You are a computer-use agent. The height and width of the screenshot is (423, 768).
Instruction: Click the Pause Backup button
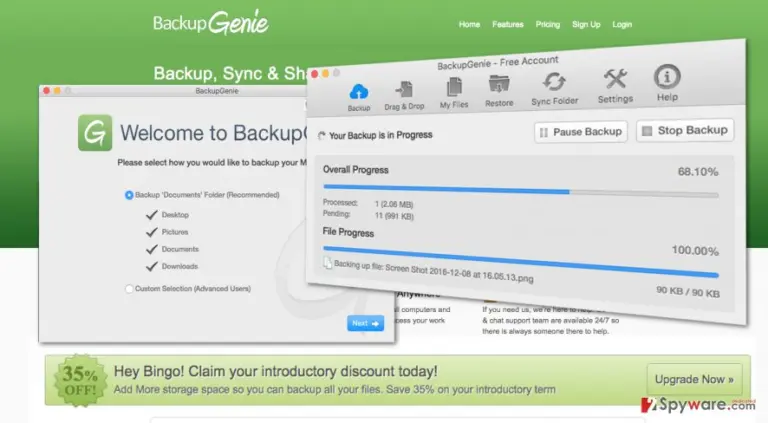(581, 132)
